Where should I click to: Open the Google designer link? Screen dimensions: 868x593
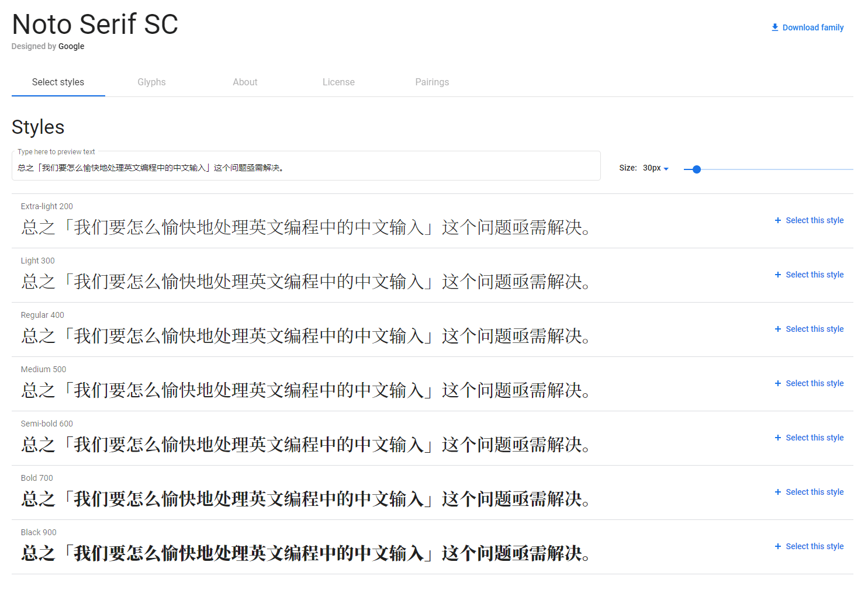pyautogui.click(x=71, y=46)
